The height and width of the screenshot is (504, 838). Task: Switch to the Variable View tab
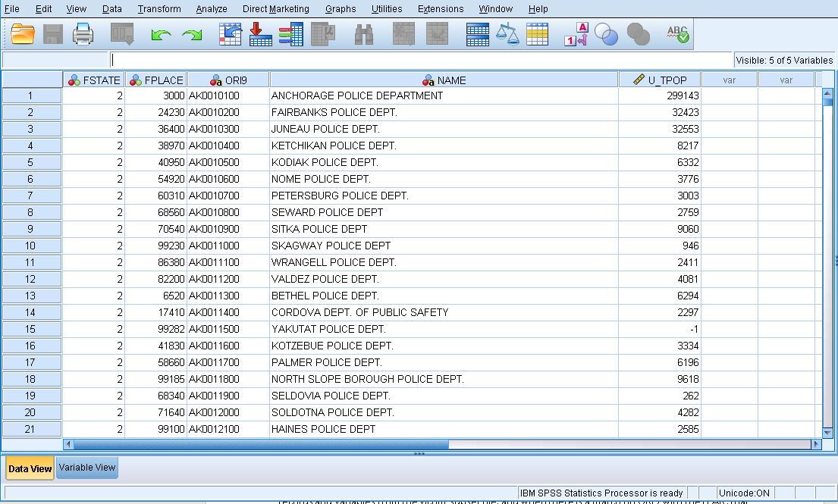87,468
